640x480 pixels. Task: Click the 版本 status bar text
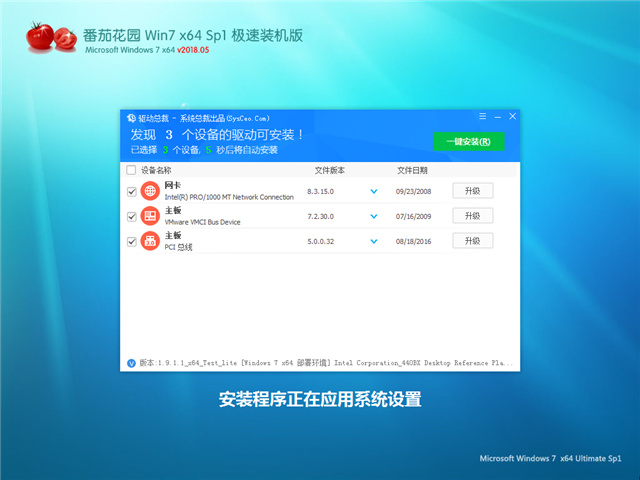point(326,363)
